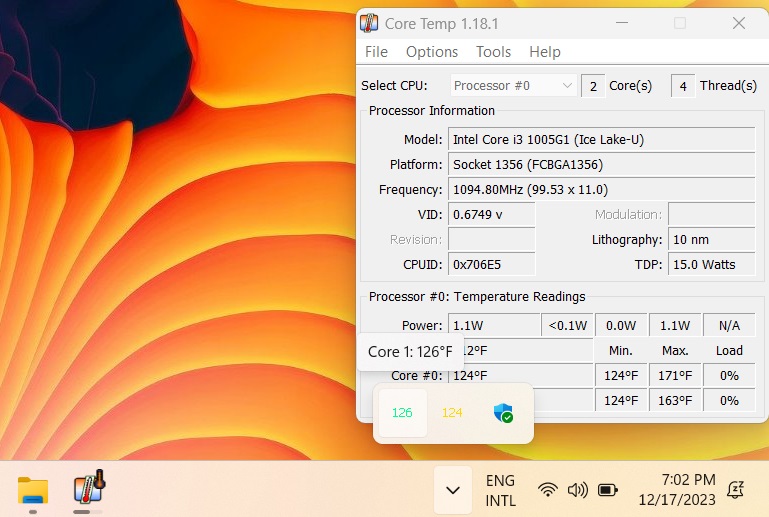This screenshot has height=517, width=769.
Task: Open Windows Security shield tray icon
Action: [x=503, y=413]
